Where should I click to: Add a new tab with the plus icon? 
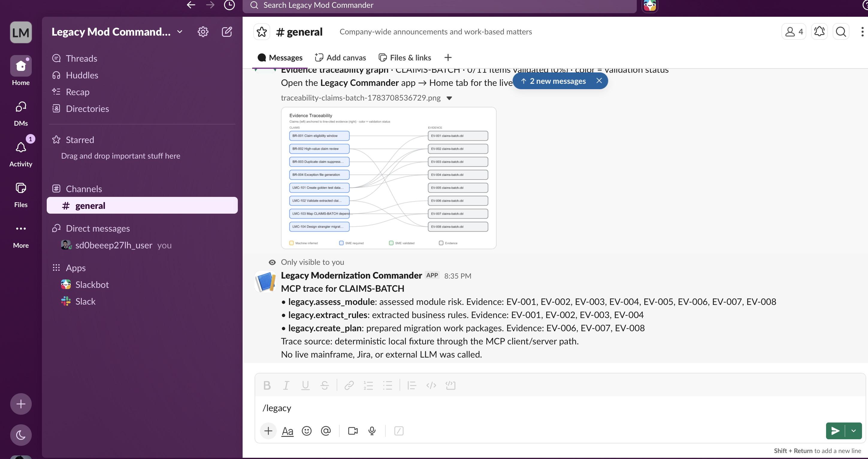tap(448, 57)
